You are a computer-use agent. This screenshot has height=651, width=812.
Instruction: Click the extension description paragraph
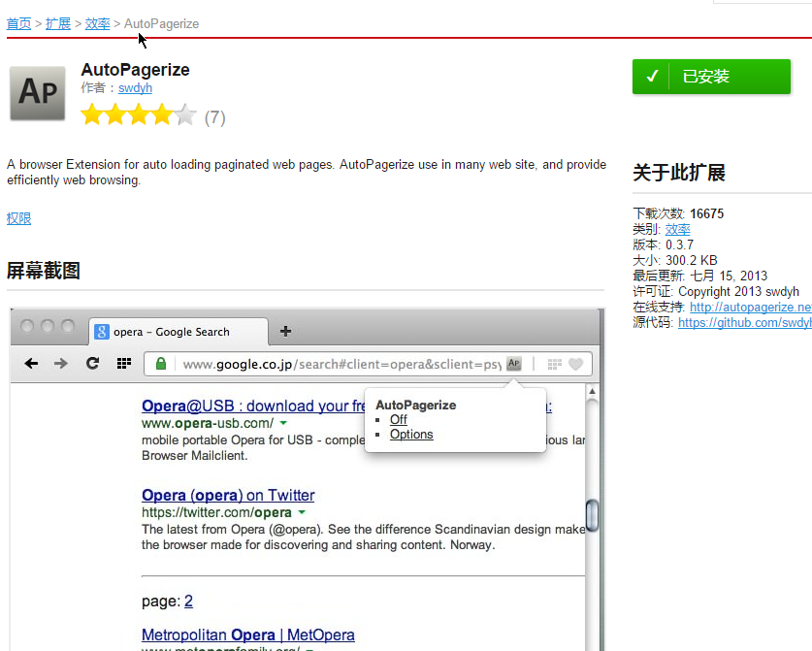coord(307,172)
